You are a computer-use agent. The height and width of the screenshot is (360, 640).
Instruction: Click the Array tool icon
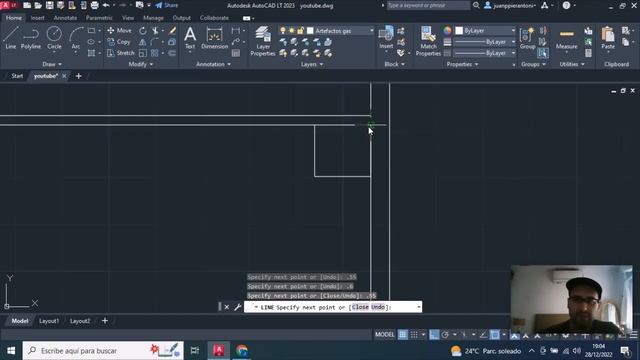(155, 53)
